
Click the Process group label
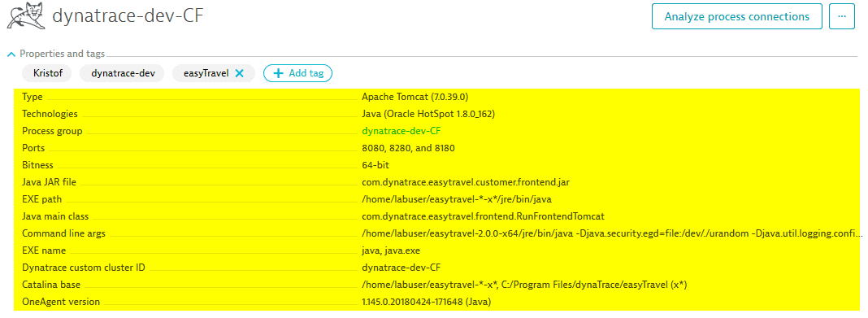[x=52, y=131]
